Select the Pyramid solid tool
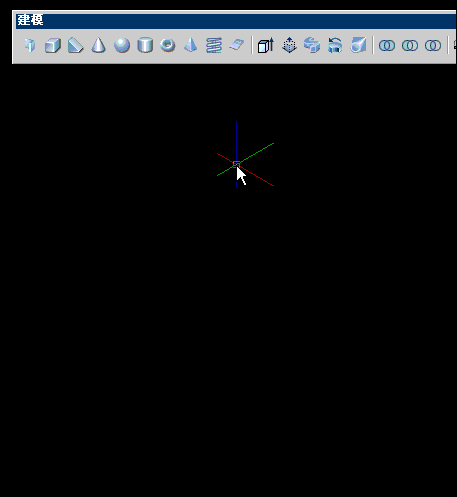Screen dimensions: 457x497 [x=191, y=45]
